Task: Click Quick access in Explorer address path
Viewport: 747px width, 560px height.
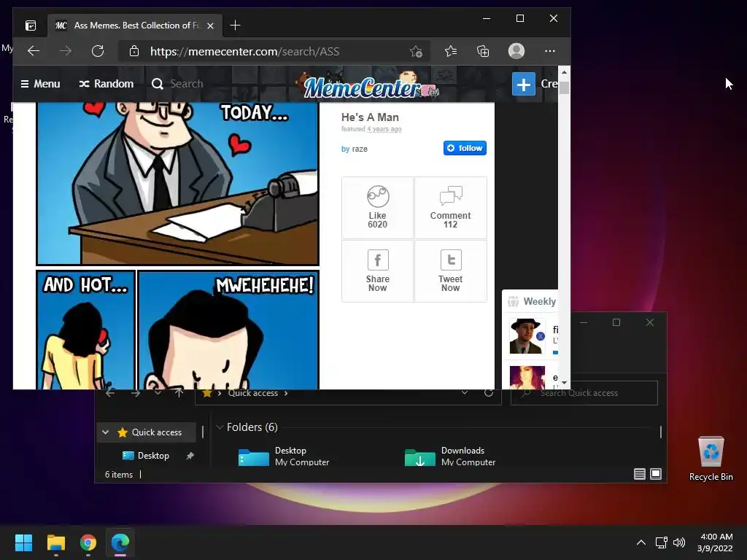Action: [x=252, y=393]
